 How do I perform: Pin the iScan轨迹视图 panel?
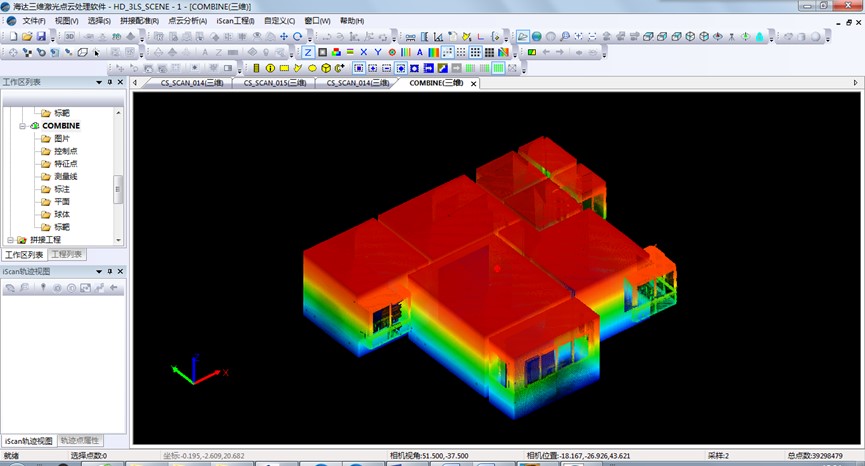(x=110, y=271)
